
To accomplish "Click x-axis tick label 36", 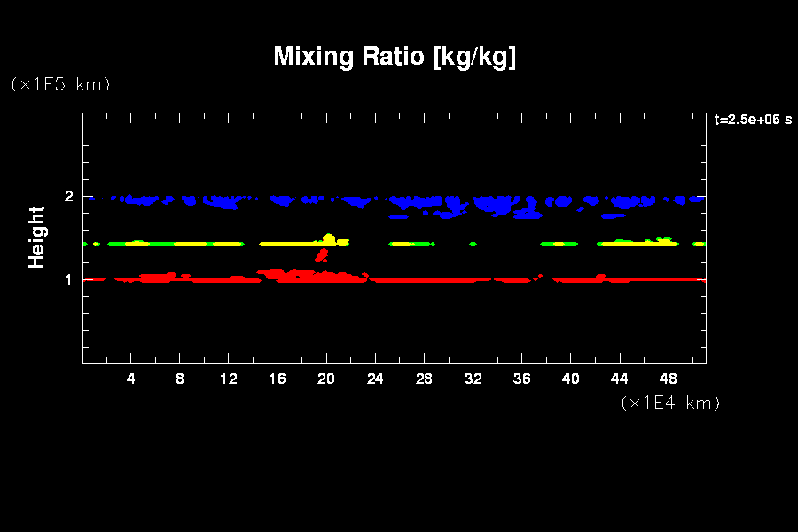I will [521, 379].
